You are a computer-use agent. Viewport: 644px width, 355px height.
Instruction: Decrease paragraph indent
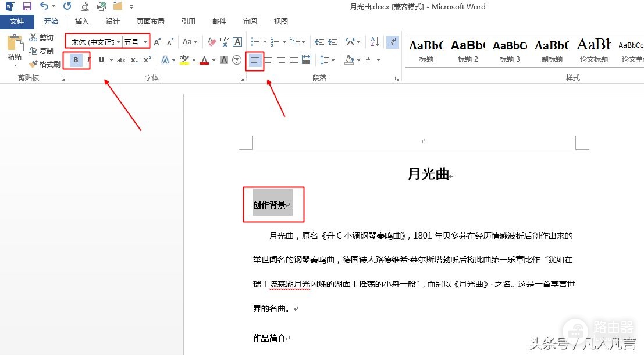(319, 42)
